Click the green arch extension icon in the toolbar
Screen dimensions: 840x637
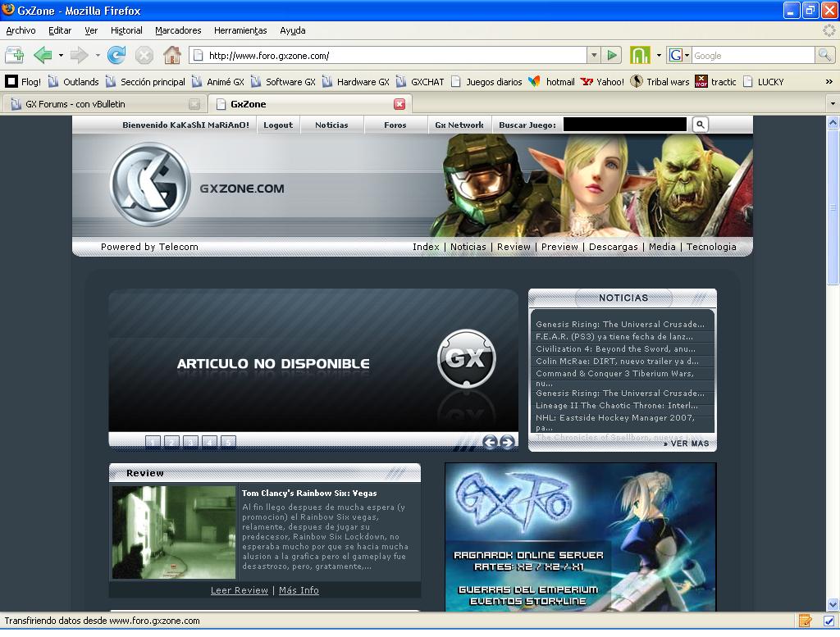(x=640, y=55)
